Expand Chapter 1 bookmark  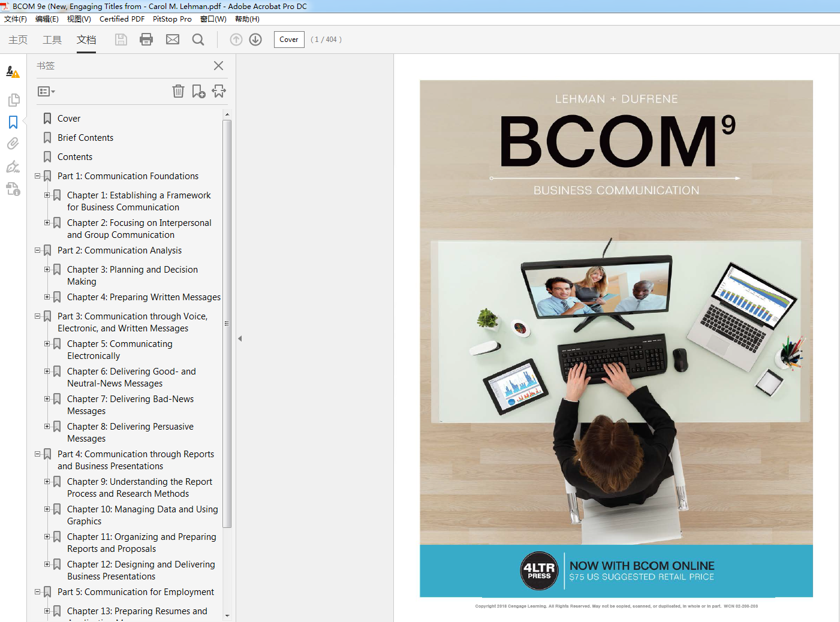pos(47,195)
